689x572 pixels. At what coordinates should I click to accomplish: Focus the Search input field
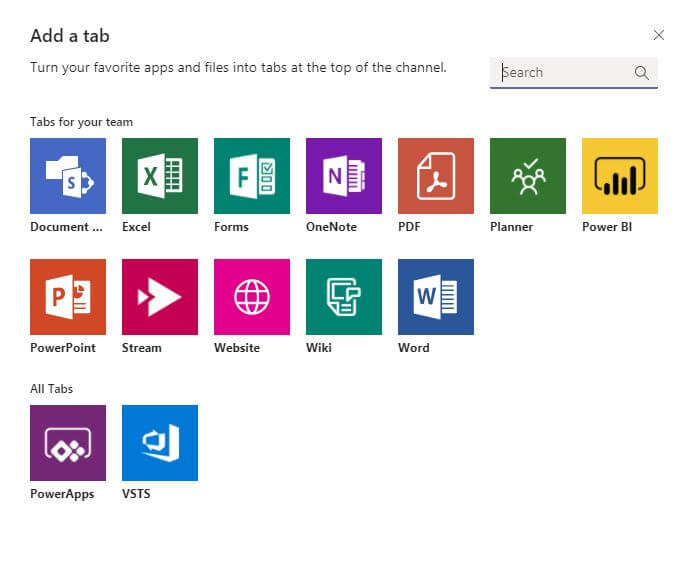pos(574,72)
